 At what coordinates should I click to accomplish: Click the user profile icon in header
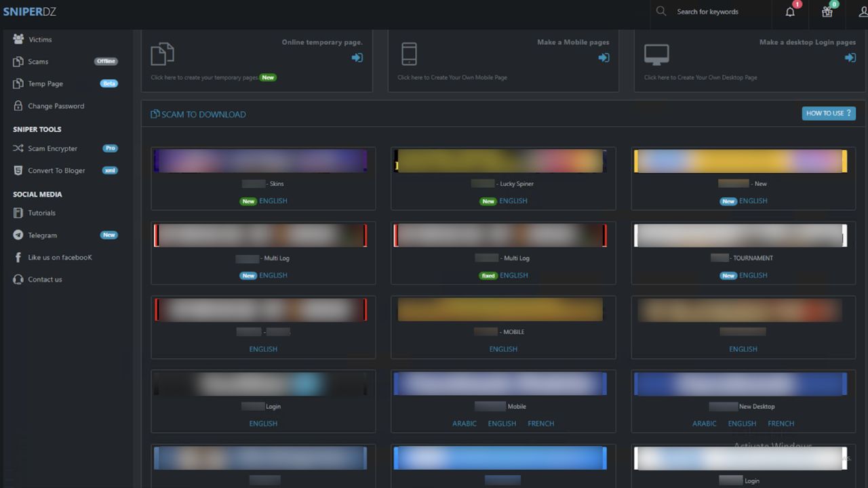863,12
